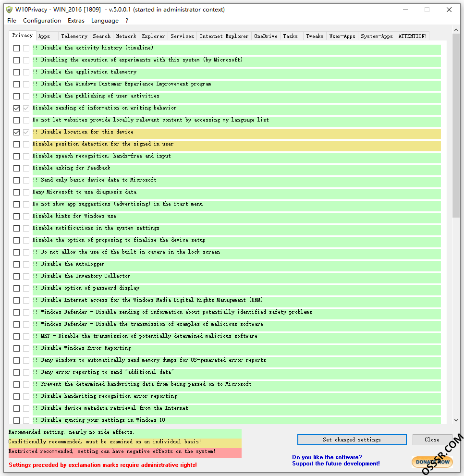
Task: Switch to the Explorer tab
Action: tap(153, 36)
